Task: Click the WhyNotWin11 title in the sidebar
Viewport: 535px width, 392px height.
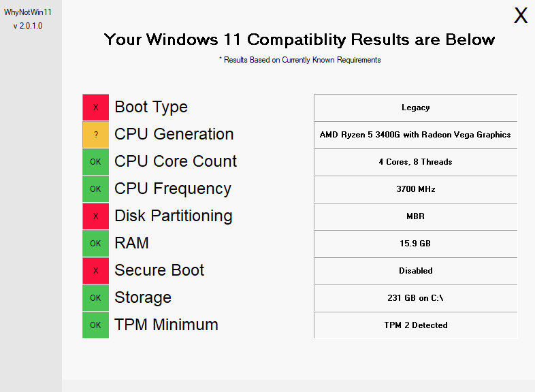Action: (28, 12)
